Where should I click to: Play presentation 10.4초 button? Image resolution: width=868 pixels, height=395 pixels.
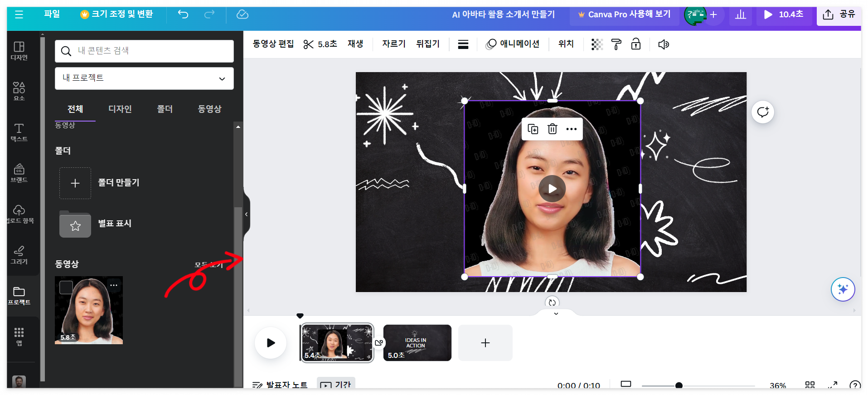[x=784, y=15]
